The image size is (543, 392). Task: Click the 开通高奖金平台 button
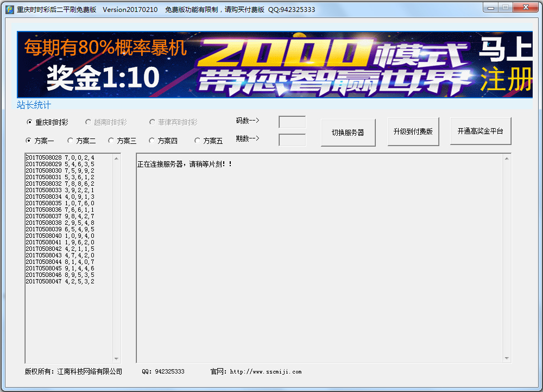481,131
